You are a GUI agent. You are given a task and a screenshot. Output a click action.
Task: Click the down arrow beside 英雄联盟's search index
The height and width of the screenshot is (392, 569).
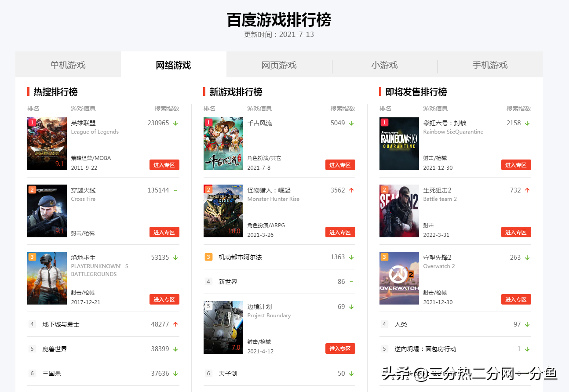175,123
